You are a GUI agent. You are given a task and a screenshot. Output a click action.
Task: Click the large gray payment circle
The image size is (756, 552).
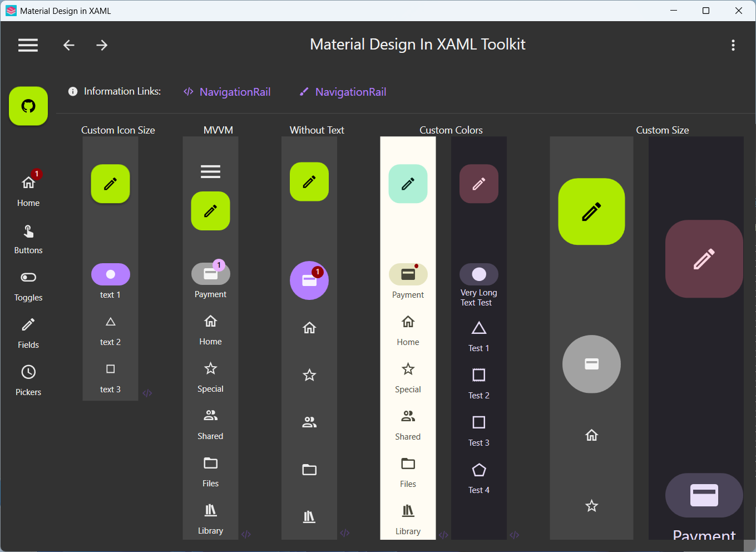click(x=592, y=364)
